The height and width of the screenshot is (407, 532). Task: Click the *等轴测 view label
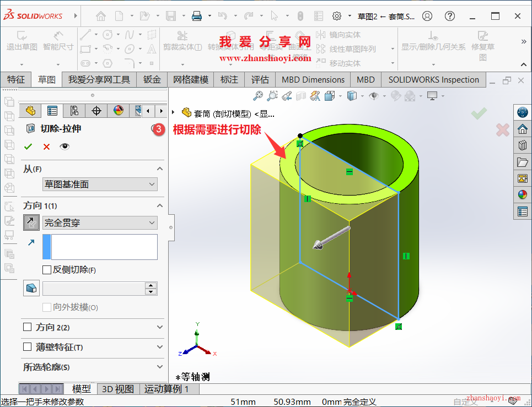[x=193, y=377]
